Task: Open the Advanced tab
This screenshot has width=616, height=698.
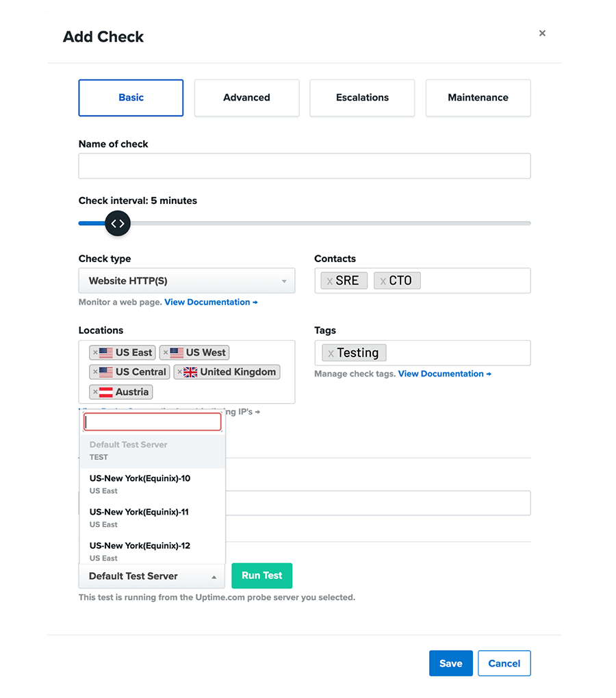Action: click(x=246, y=98)
